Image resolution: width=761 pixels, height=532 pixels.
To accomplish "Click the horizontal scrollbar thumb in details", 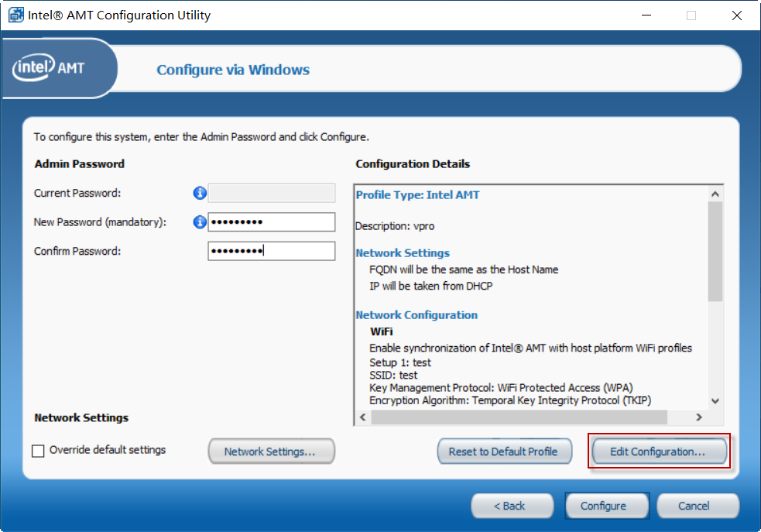I will click(x=519, y=417).
